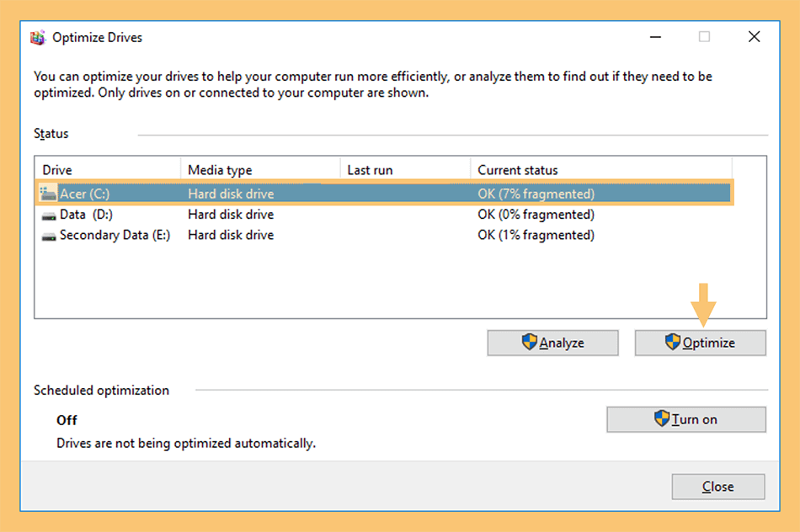
Task: Click the Data (D:) drive icon
Action: [x=49, y=216]
